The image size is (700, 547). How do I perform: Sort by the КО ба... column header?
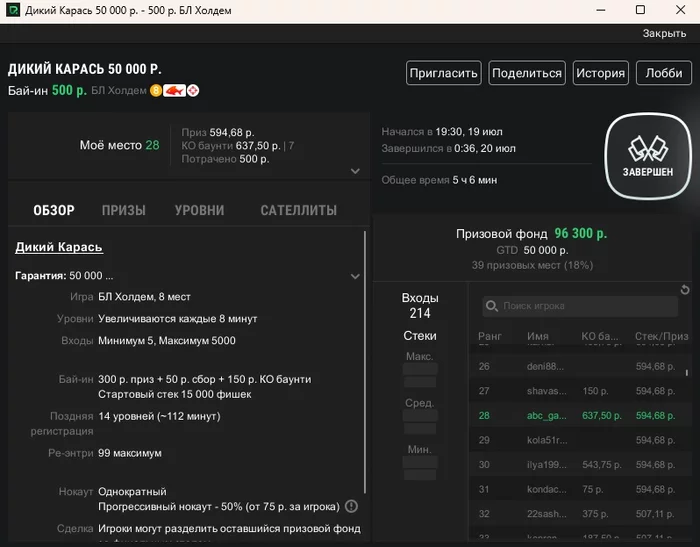(x=600, y=336)
